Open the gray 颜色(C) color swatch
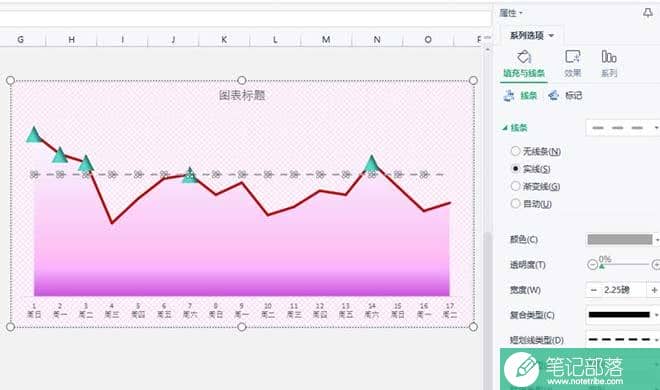Screen dimensions: 660x390 tap(620, 239)
